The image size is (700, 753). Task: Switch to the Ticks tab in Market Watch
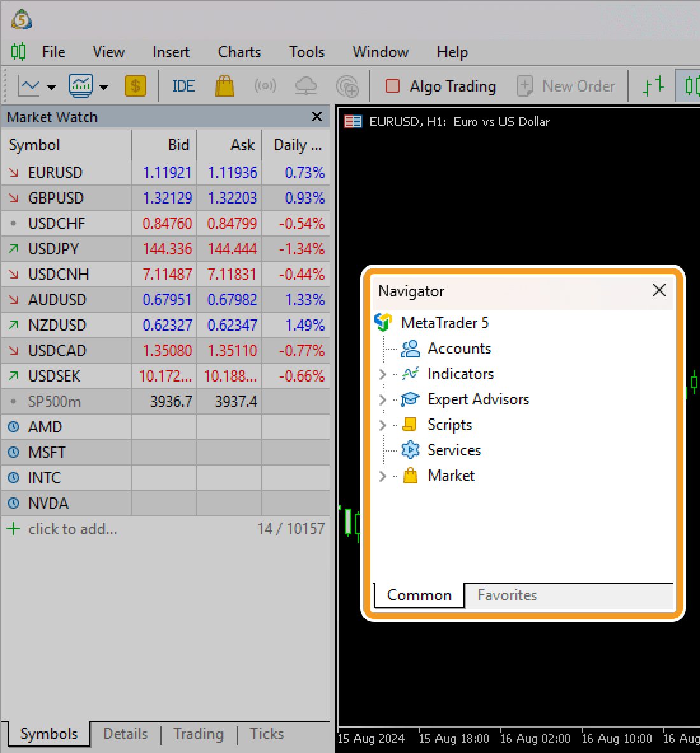tap(266, 734)
